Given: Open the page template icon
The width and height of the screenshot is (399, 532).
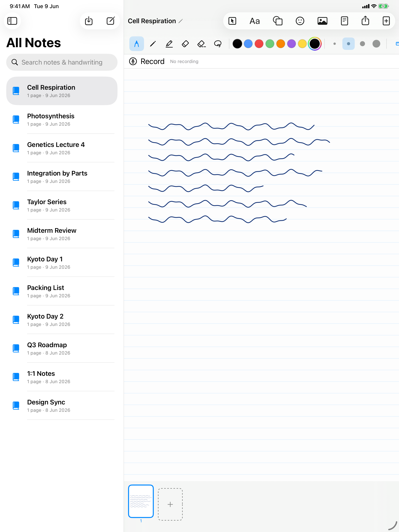Looking at the screenshot, I should 344,21.
